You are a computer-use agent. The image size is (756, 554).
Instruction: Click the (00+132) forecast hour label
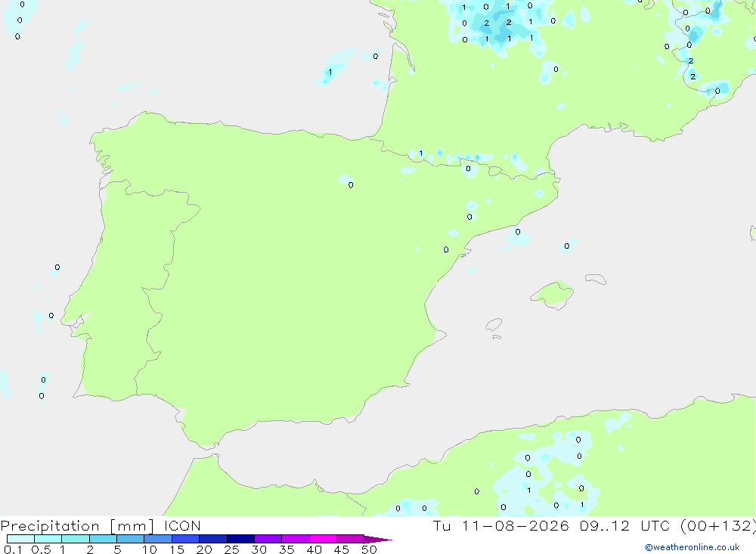point(718,525)
